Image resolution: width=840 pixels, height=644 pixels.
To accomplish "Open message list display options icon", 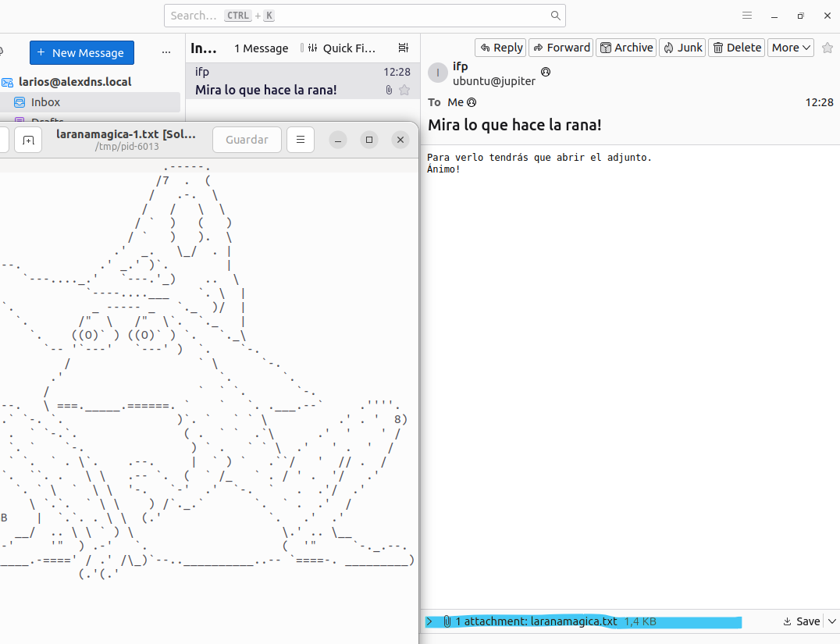I will [404, 48].
